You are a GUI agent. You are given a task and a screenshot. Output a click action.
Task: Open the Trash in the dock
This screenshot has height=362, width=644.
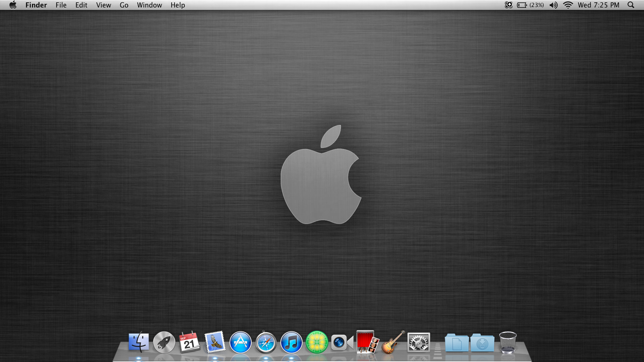(508, 342)
